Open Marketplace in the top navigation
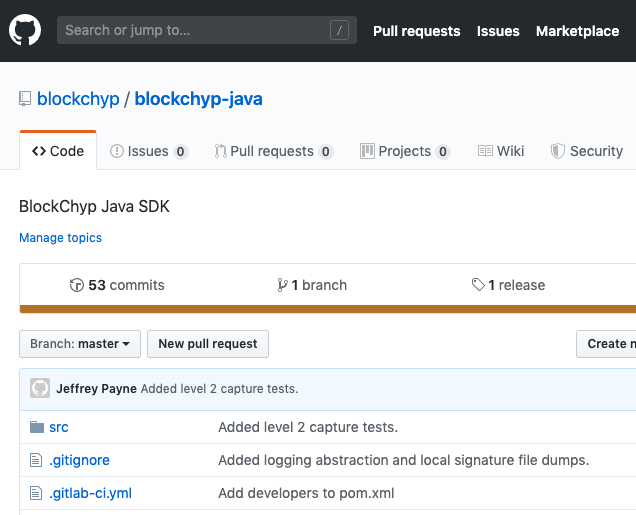 (578, 31)
